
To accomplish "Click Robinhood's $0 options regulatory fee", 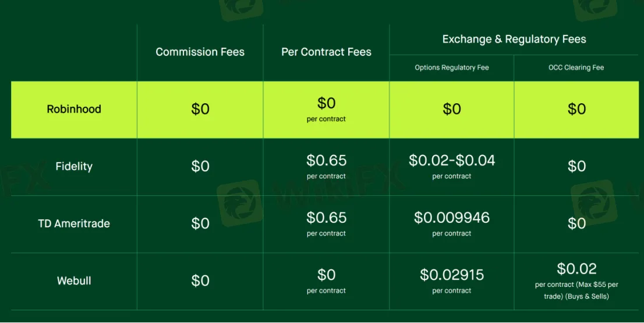I will point(452,109).
